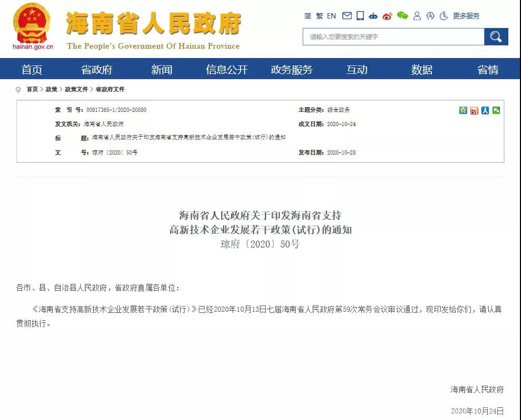Open the 数据 navigation menu item

[x=422, y=70]
